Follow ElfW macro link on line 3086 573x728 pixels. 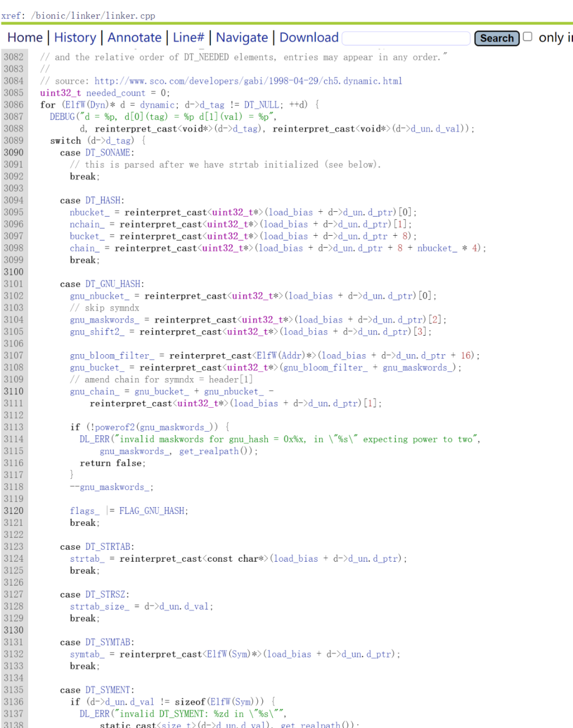point(74,105)
